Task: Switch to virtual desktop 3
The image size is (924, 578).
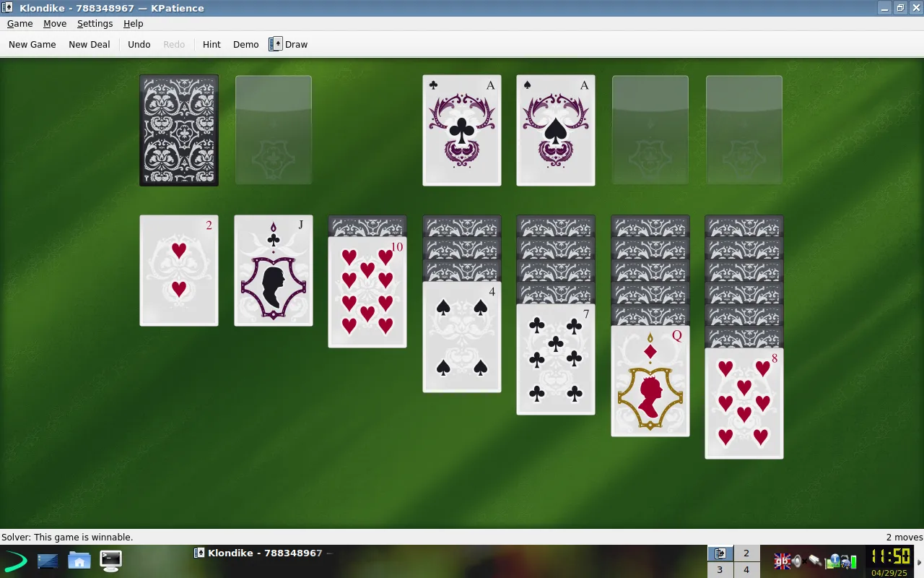Action: [720, 570]
